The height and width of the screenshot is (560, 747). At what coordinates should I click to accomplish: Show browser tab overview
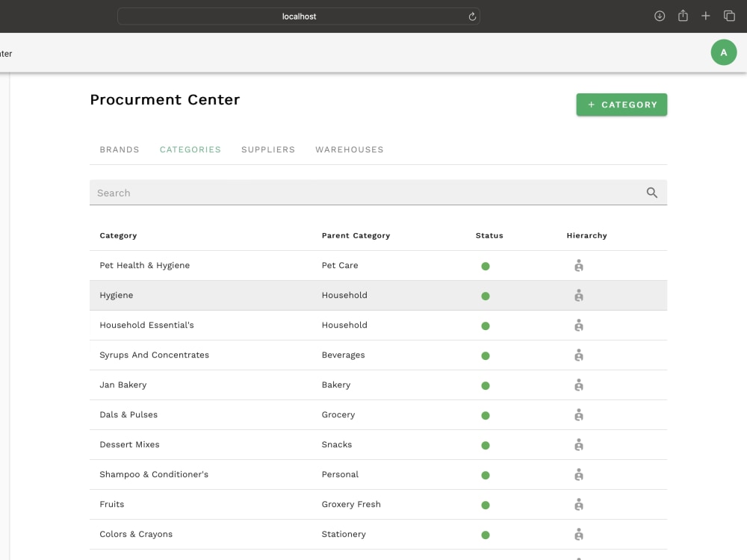[729, 16]
